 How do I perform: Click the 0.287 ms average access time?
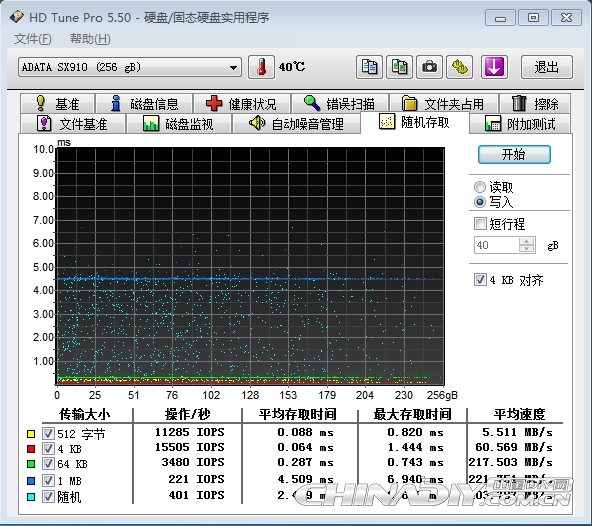(305, 462)
